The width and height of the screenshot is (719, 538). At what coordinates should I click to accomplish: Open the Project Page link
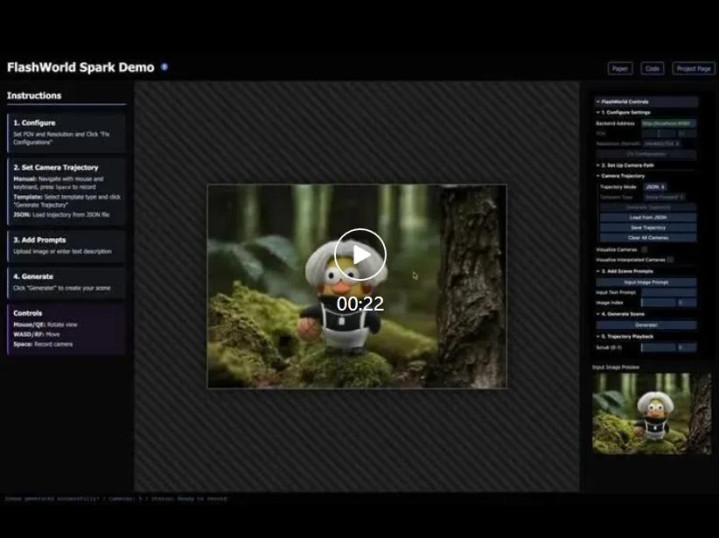pos(693,69)
